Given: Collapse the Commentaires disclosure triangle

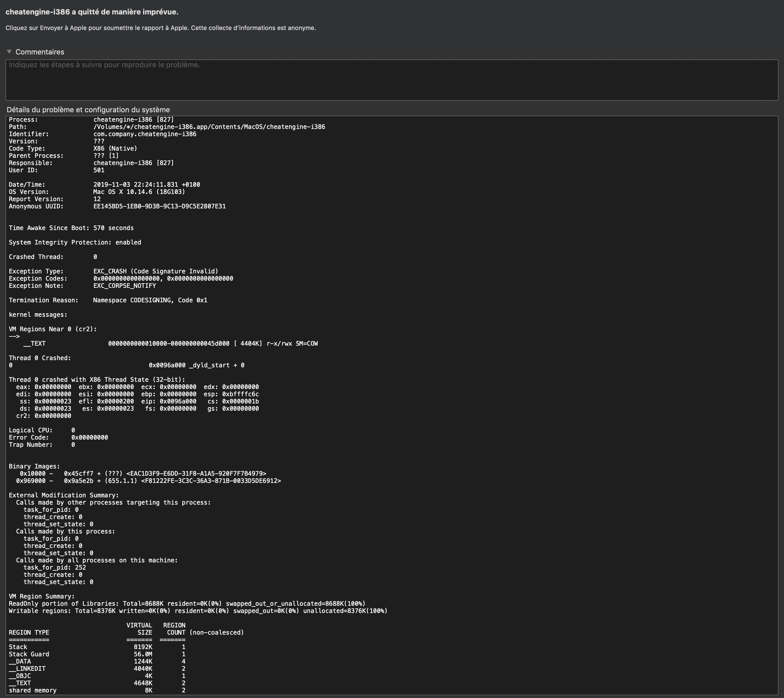Looking at the screenshot, I should click(x=9, y=52).
